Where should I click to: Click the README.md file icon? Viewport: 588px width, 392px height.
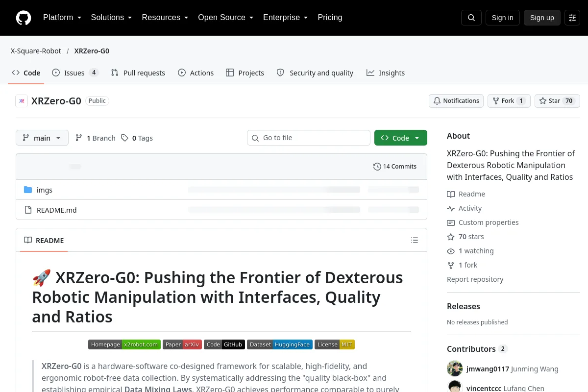point(28,210)
